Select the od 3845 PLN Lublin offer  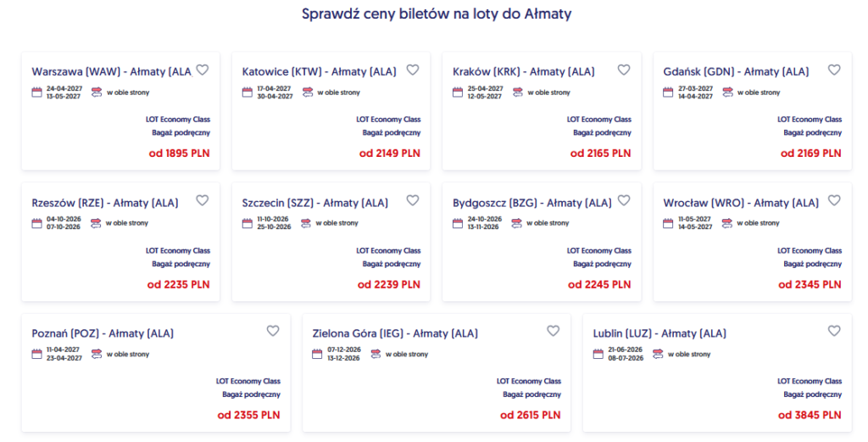(x=810, y=415)
